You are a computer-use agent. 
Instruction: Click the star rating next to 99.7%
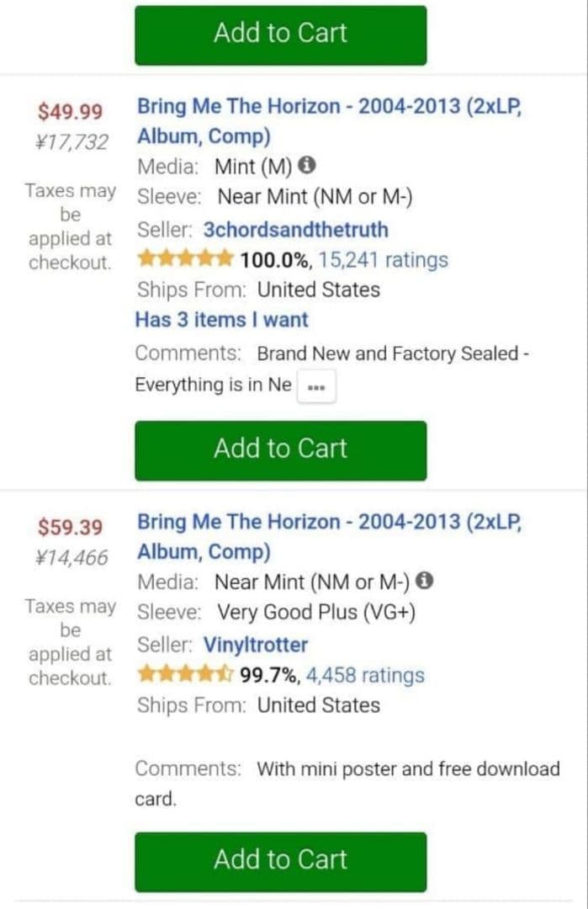(186, 674)
